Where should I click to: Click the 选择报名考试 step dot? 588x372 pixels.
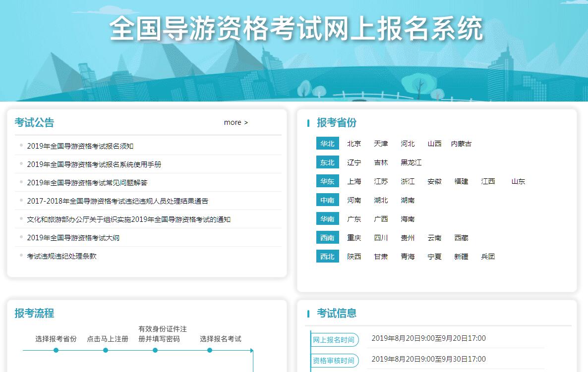pos(210,350)
